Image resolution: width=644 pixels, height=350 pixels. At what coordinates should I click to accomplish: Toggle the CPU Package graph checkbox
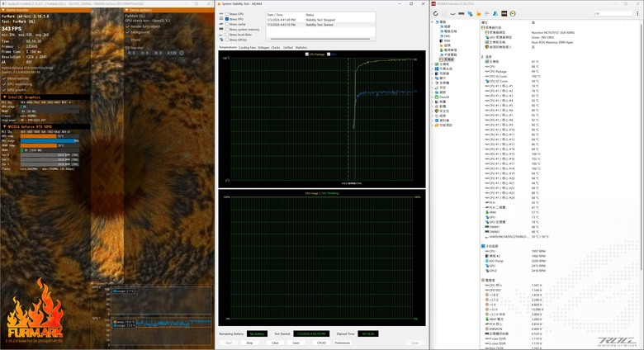click(x=307, y=54)
